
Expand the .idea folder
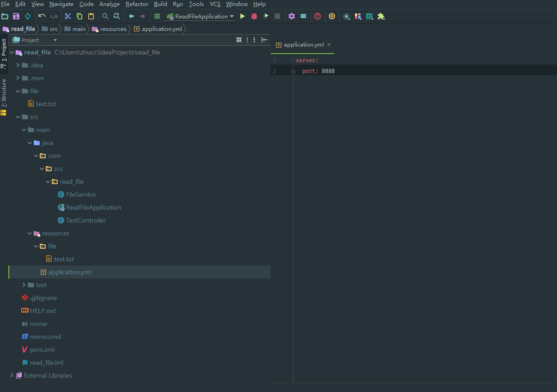(18, 65)
